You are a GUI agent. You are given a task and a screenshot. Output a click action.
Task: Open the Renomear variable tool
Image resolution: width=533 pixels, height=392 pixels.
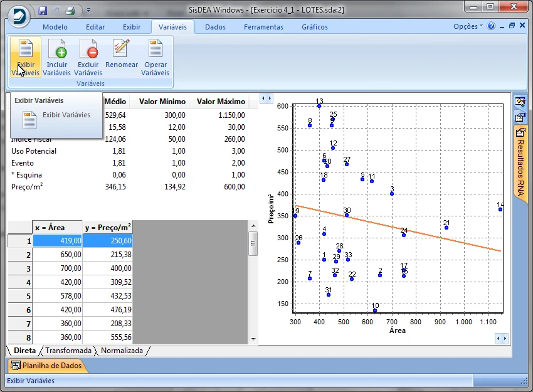(x=122, y=55)
